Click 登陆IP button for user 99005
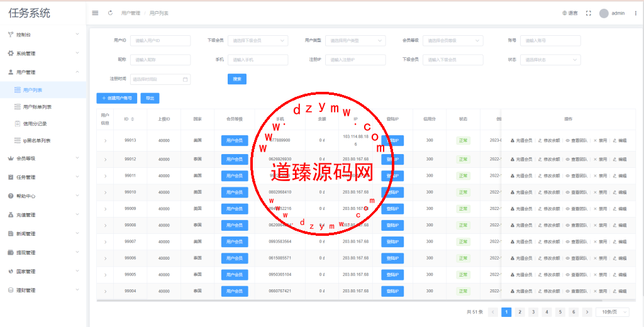This screenshot has width=644, height=327. point(392,275)
